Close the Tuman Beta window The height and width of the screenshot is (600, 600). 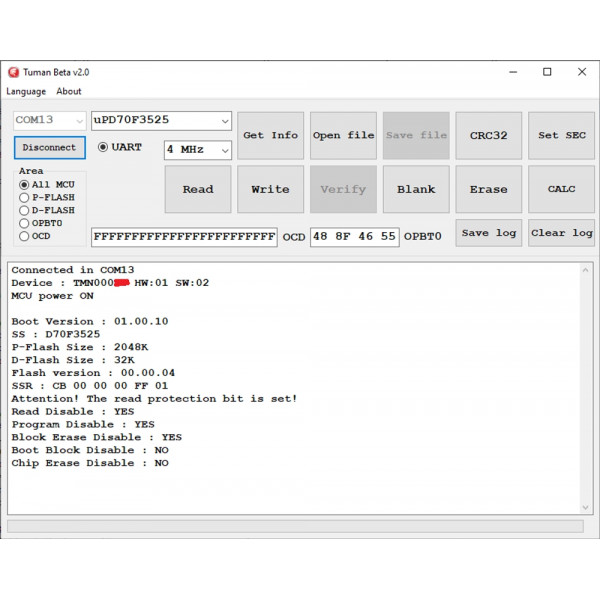(x=582, y=72)
